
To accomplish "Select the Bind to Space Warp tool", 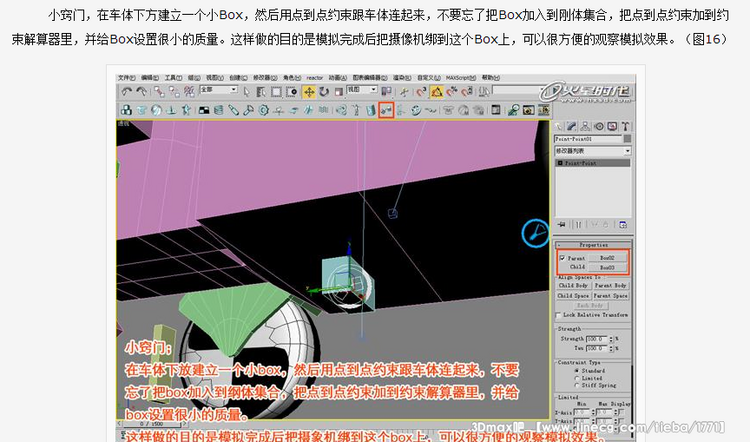I will tap(189, 91).
